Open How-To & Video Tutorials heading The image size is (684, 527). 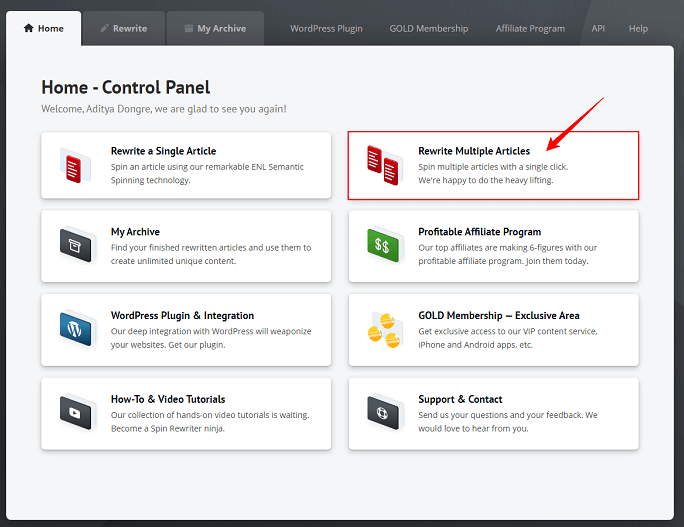coord(168,399)
